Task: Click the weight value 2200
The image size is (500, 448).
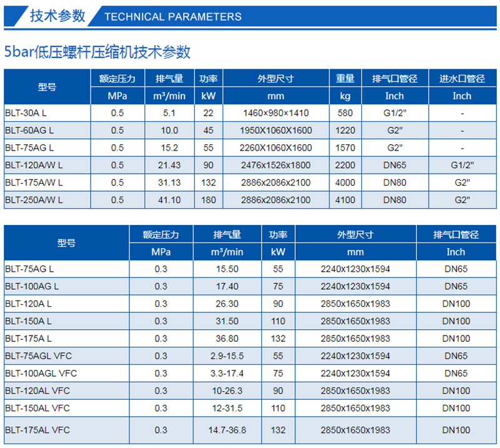Action: tap(345, 165)
